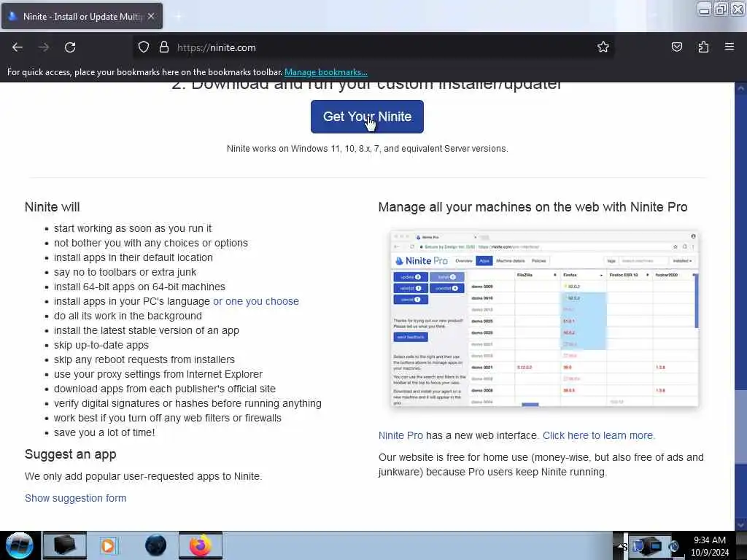The image size is (747, 560).
Task: Open the dark globe browser taskbar icon
Action: (155, 545)
